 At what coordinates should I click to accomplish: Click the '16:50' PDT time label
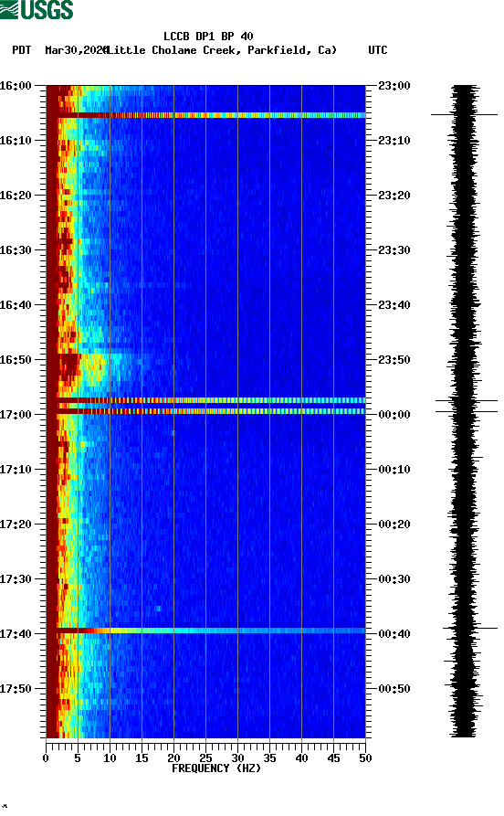(16, 360)
